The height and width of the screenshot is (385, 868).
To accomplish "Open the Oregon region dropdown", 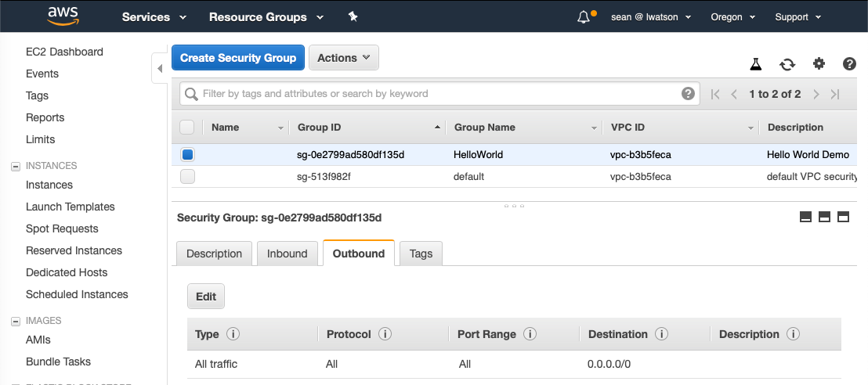I will pos(732,17).
